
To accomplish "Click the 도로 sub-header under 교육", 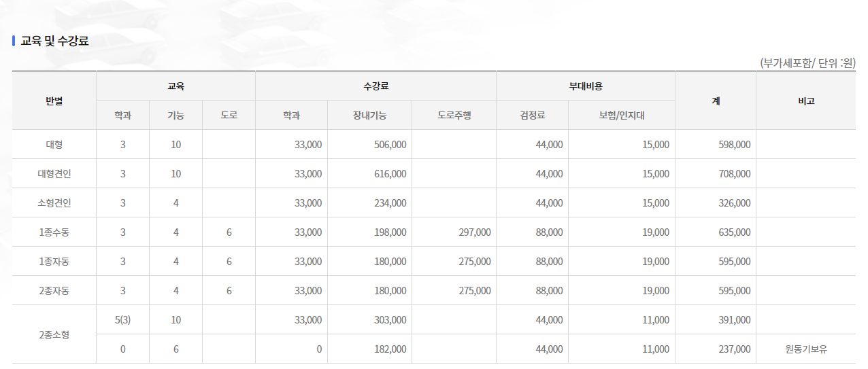I will tap(229, 116).
